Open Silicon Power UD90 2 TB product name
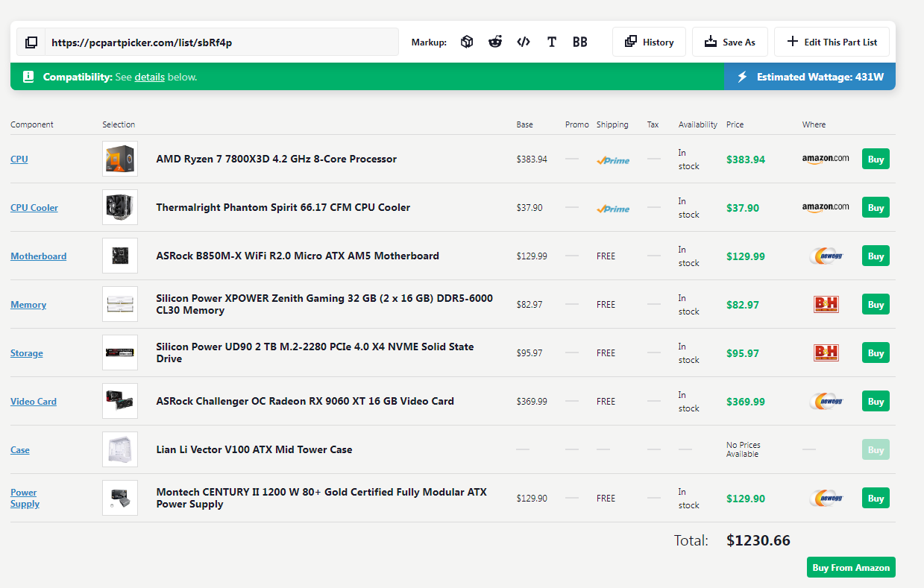Image resolution: width=924 pixels, height=588 pixels. coord(315,353)
